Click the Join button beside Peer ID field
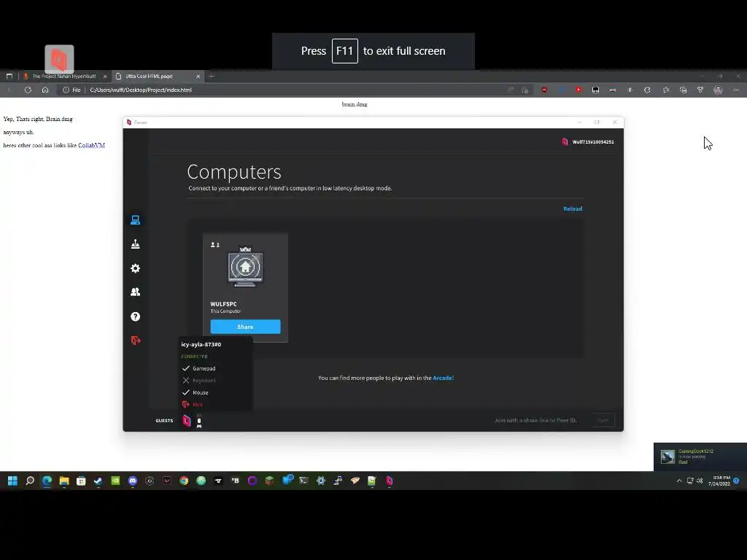The image size is (747, 560). tap(603, 421)
